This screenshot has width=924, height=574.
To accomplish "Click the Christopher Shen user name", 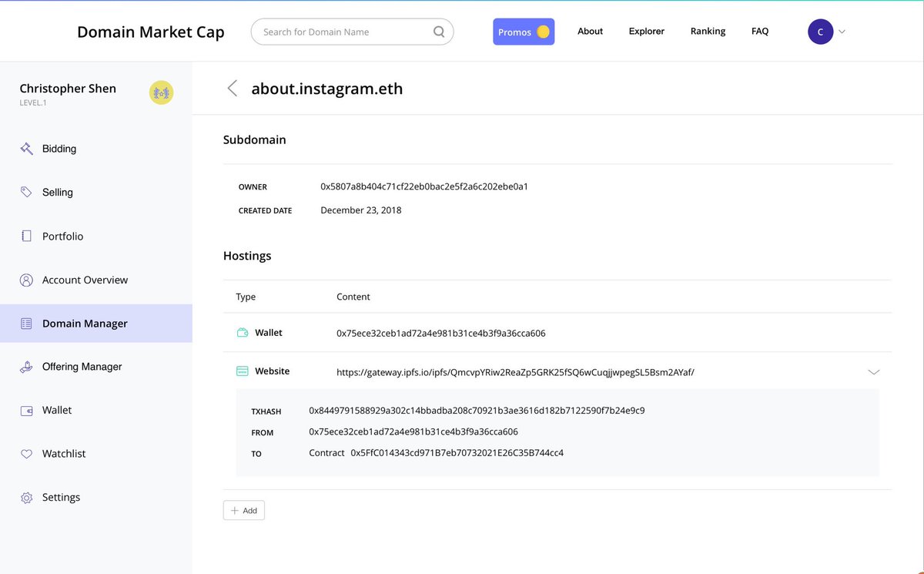I will tap(68, 89).
